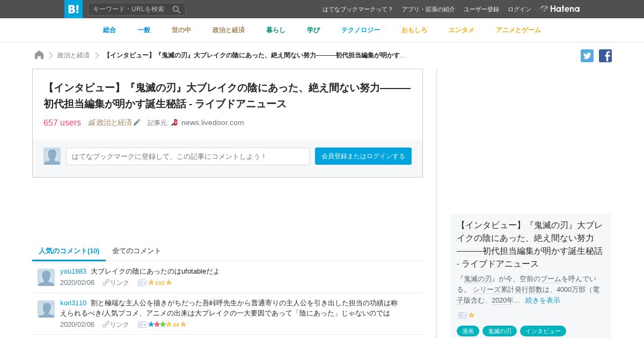Click the search magnifier icon
644x338 pixels.
(177, 9)
